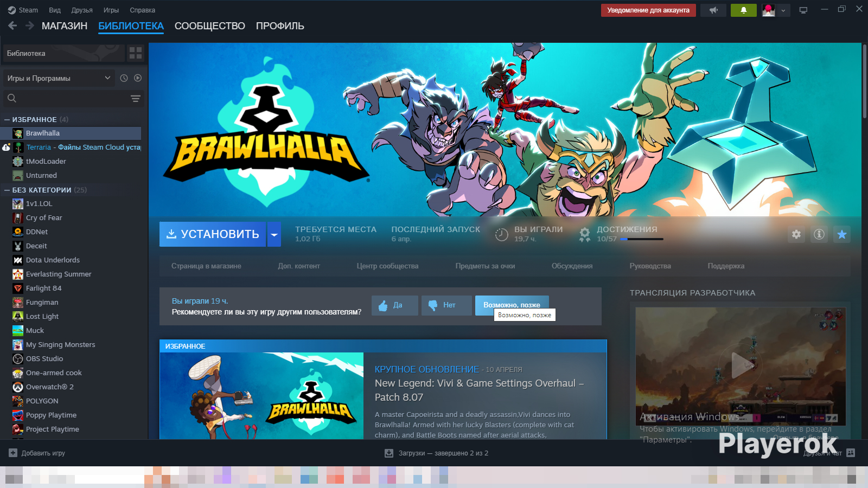The width and height of the screenshot is (868, 488).
Task: Open Доп. контент link
Action: [x=299, y=266]
